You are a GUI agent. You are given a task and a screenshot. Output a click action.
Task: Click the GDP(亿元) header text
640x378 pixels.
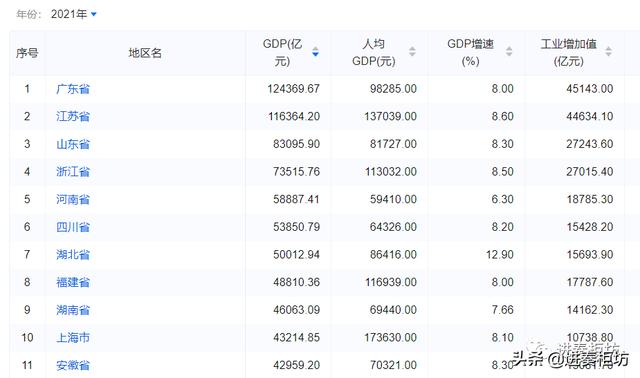(x=282, y=52)
